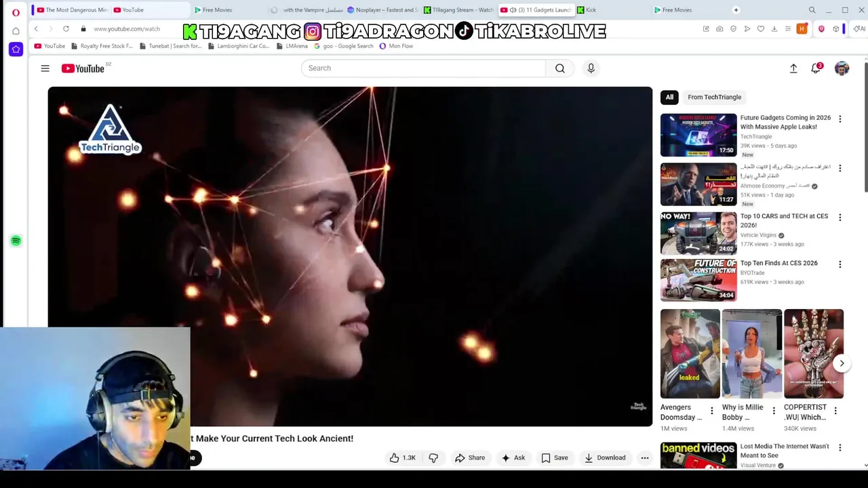Open options for Future Gadgets Coming in 2026
The image size is (868, 488).
(x=840, y=119)
